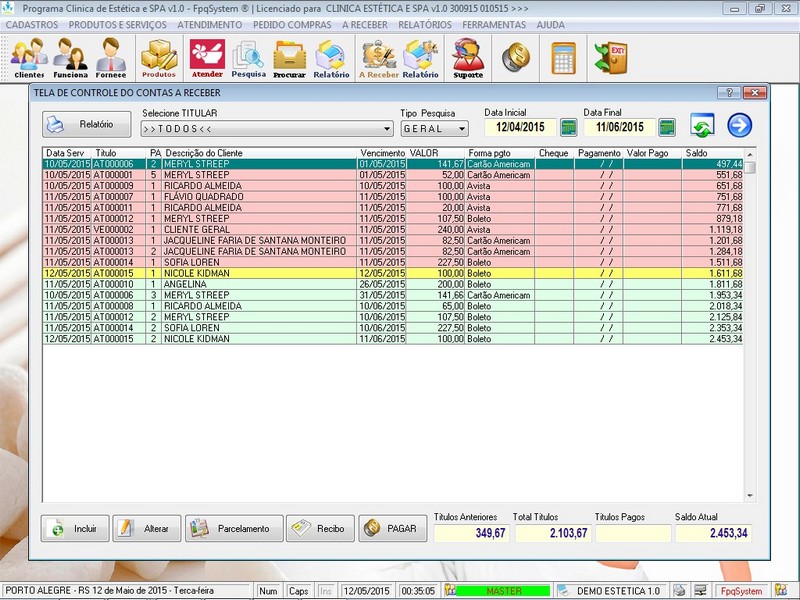Click the icon at status bar far right
This screenshot has height=600, width=800.
coord(781,590)
